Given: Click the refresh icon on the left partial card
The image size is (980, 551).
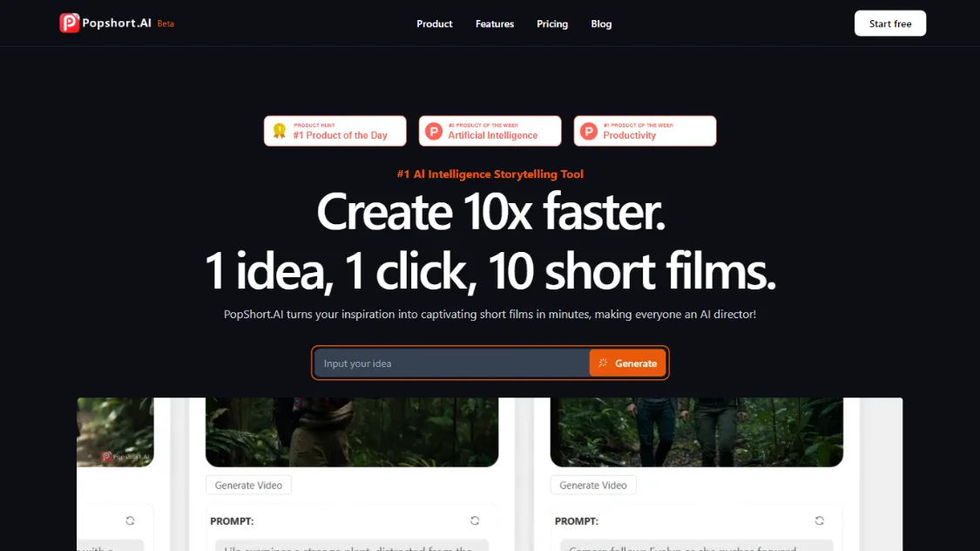Looking at the screenshot, I should (130, 520).
